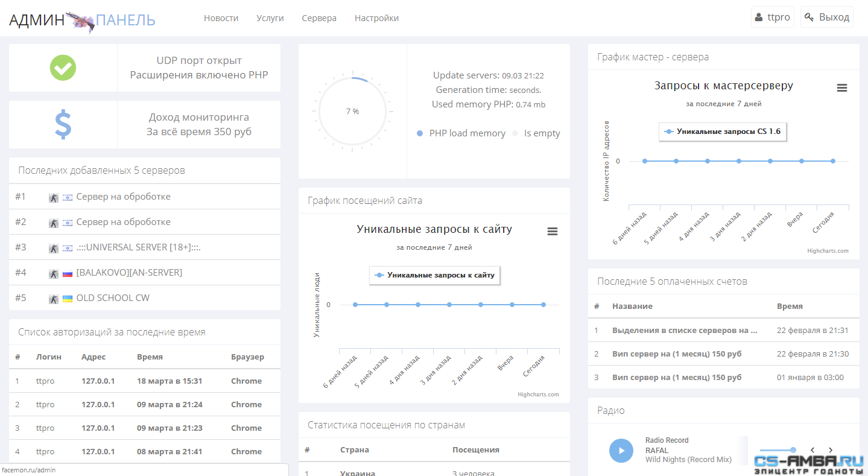The width and height of the screenshot is (868, 476).
Task: Click the green checkmark status icon
Action: point(63,68)
